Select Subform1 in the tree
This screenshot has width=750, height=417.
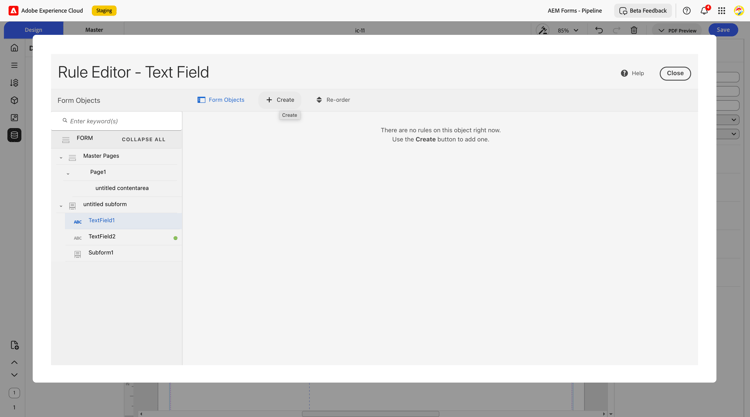(101, 252)
